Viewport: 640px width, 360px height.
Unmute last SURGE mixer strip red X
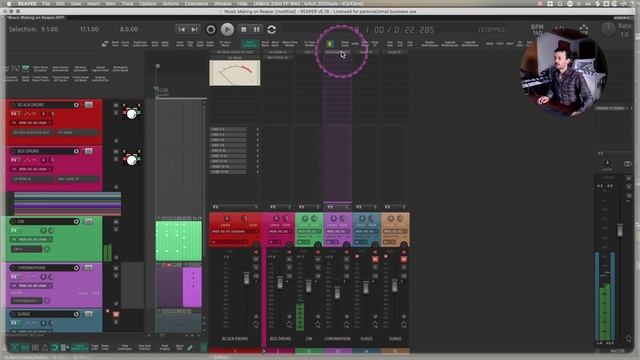click(404, 259)
